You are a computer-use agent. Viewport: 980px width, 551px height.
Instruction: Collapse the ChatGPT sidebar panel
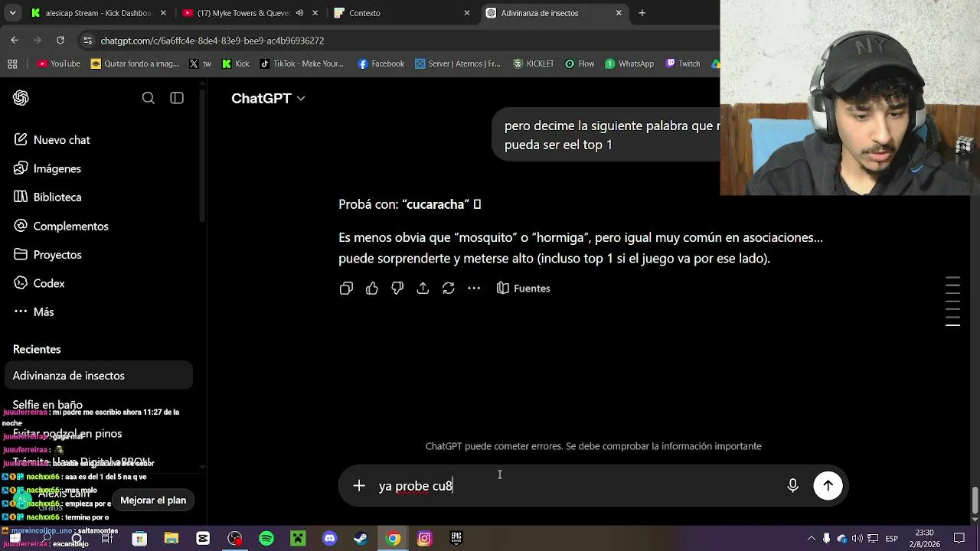[177, 98]
